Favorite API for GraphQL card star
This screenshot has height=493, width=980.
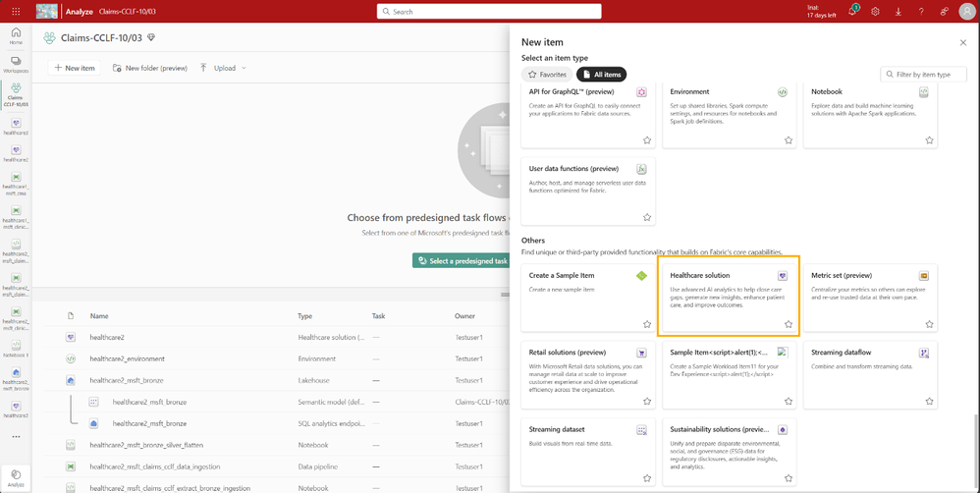point(647,140)
